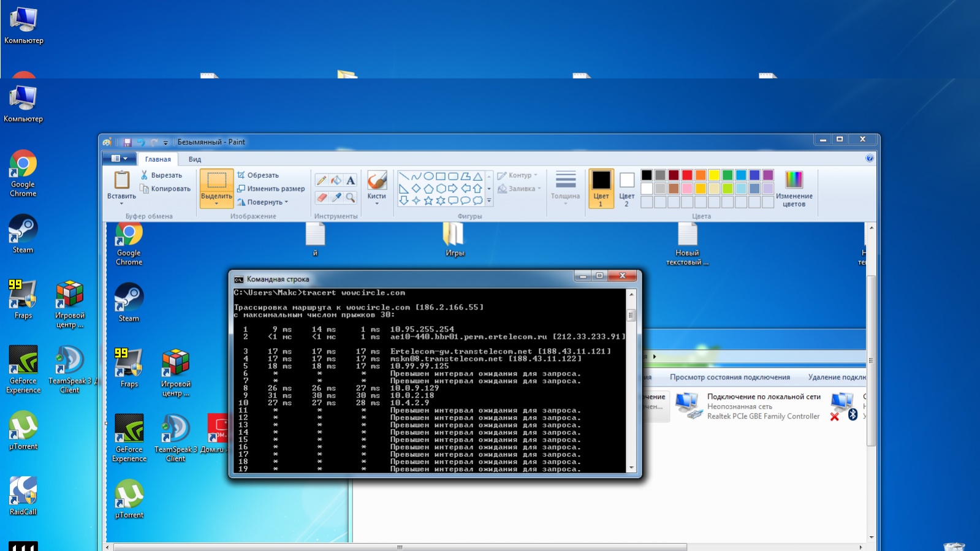The height and width of the screenshot is (551, 980).
Task: Open the Paint file menu button
Action: click(119, 159)
